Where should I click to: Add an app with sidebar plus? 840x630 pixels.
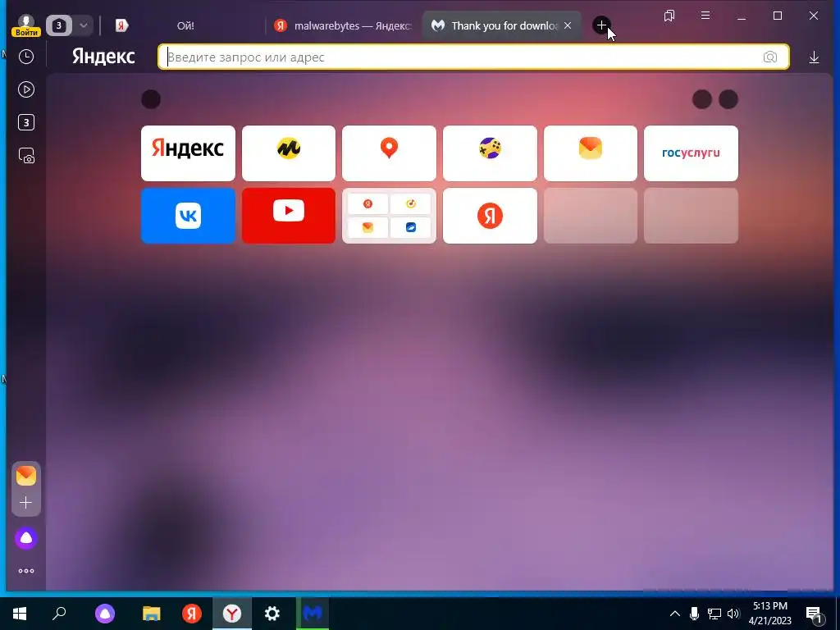tap(25, 503)
